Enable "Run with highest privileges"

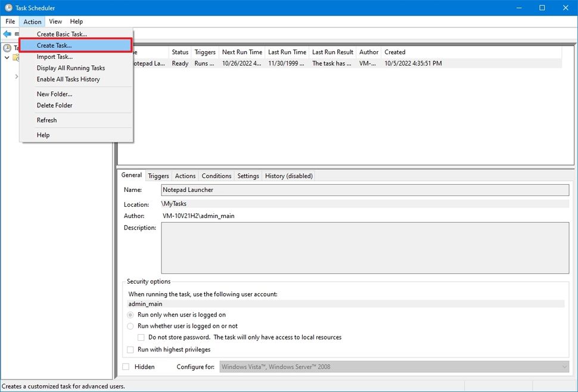pyautogui.click(x=130, y=350)
